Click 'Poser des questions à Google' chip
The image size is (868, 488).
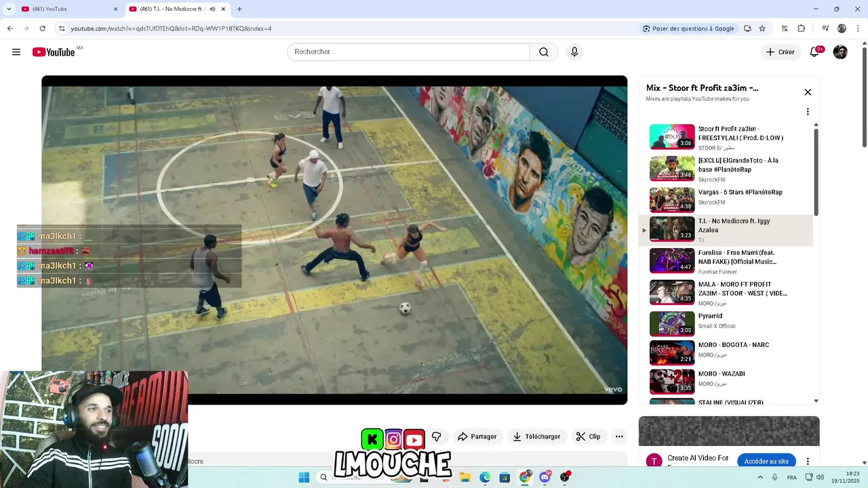coord(689,28)
